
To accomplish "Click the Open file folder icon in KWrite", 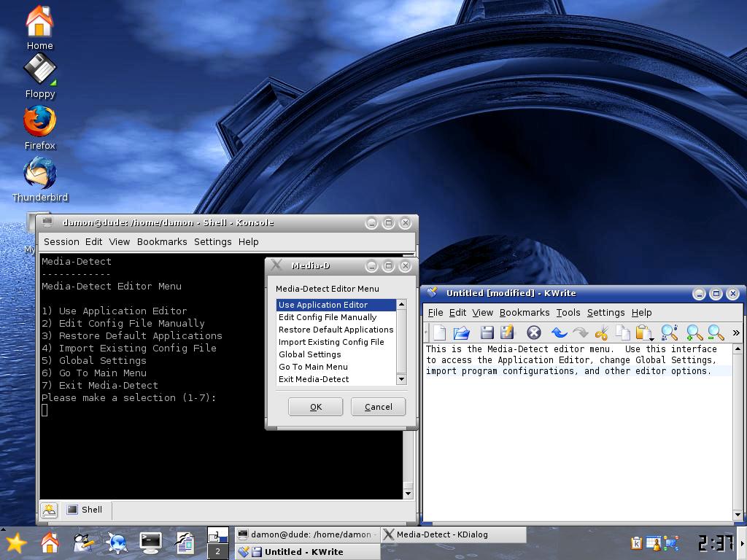I will pos(461,332).
